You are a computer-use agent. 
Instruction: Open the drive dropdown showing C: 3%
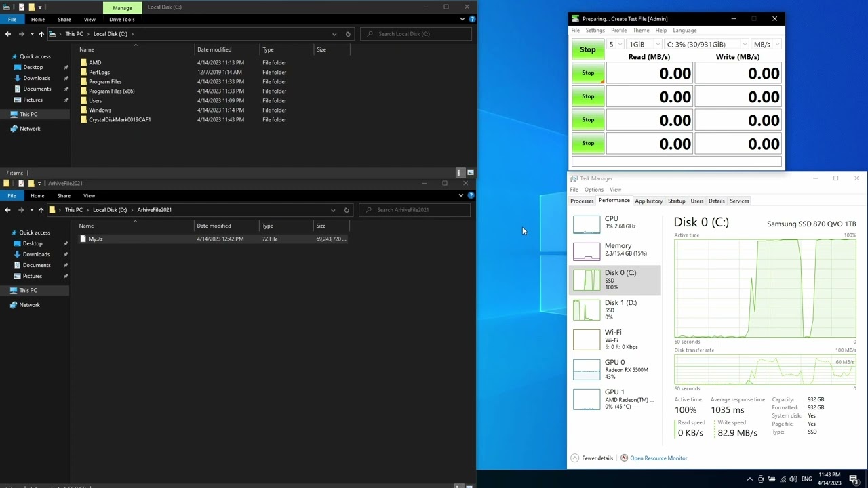coord(706,45)
